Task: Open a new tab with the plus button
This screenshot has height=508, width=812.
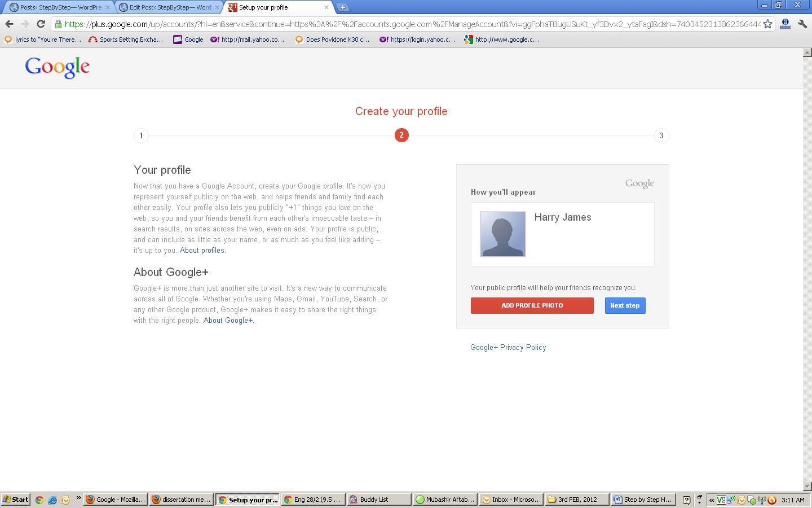Action: [342, 7]
